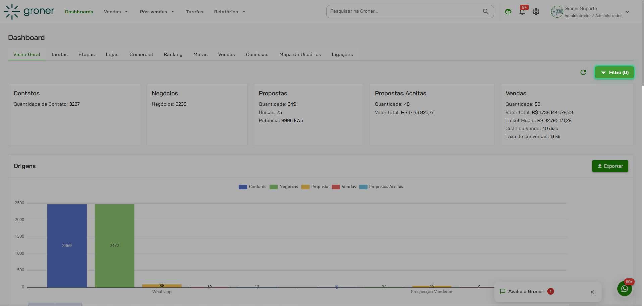Open the Lojas tab
Viewport: 644px width, 306px height.
pos(112,54)
